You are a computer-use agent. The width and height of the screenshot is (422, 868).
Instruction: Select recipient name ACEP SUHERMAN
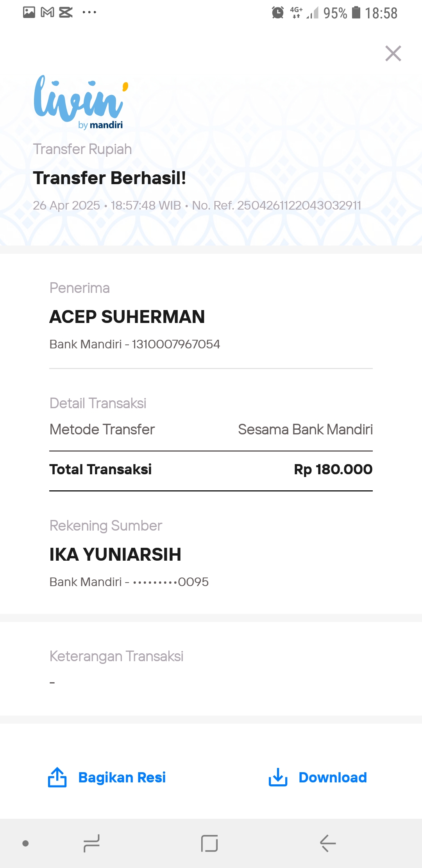127,317
